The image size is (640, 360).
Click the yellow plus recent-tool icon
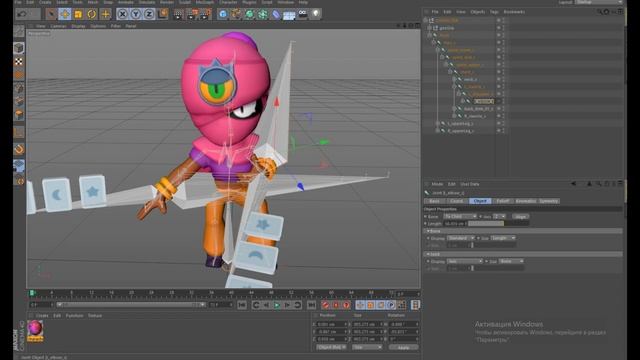105,14
